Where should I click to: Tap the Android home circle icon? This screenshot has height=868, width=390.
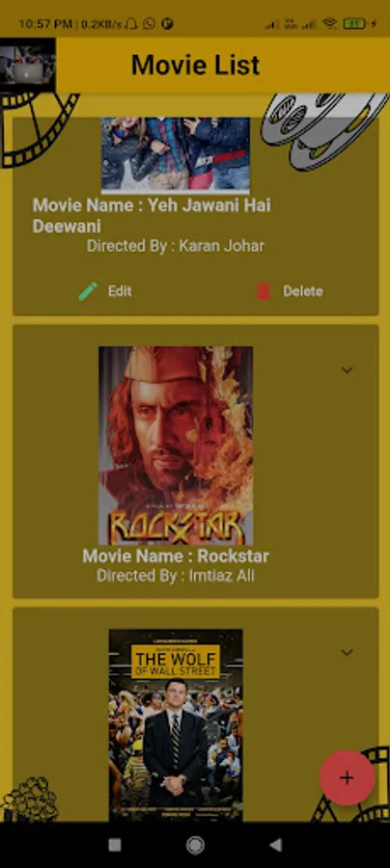(x=195, y=845)
